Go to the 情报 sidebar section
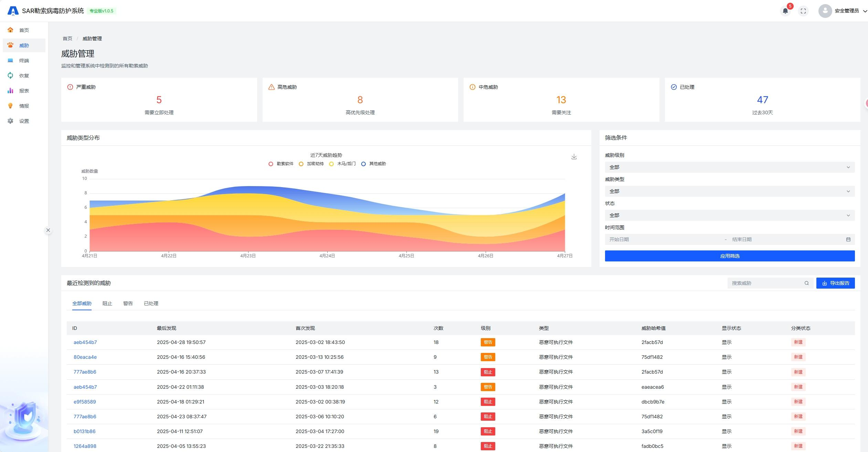This screenshot has width=868, height=452. point(24,106)
